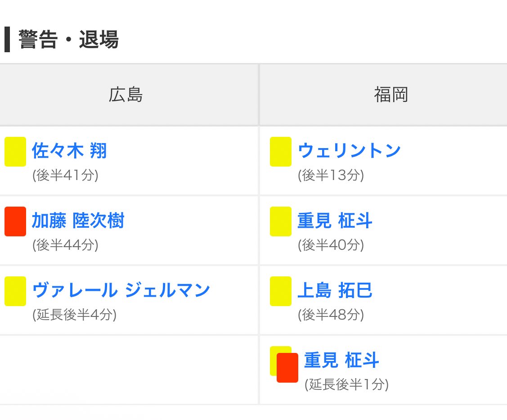Click 重見 柾斗's yellow-red card at 延長後半1分
Image resolution: width=507 pixels, height=420 pixels.
point(287,367)
